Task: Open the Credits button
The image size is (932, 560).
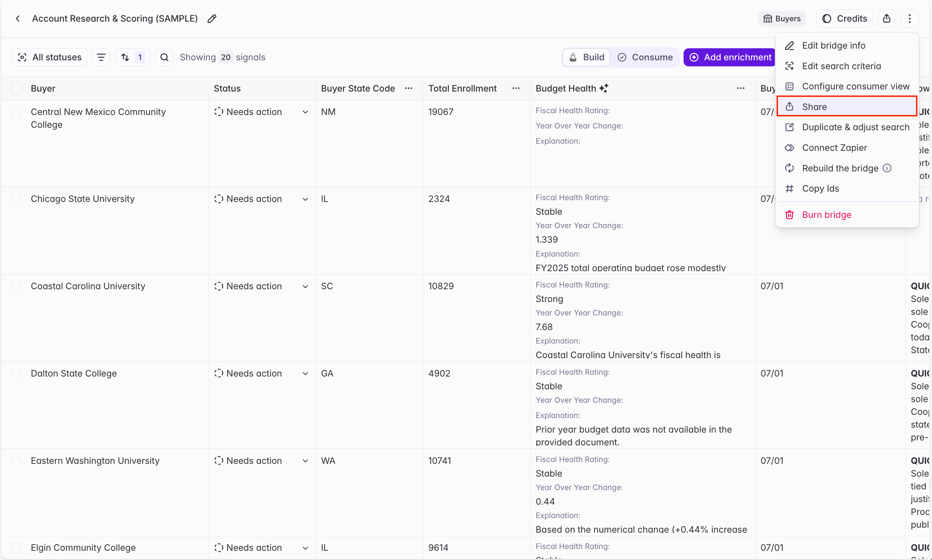Action: pyautogui.click(x=844, y=18)
